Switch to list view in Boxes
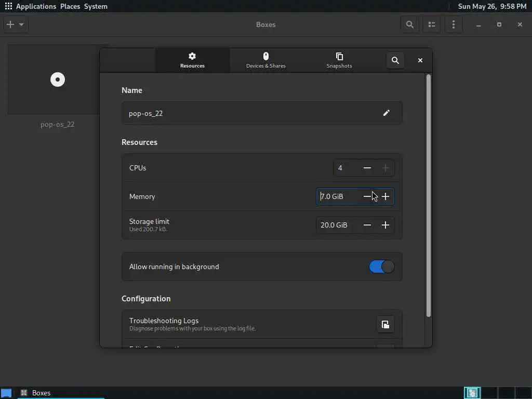This screenshot has width=532, height=399. pos(432,24)
